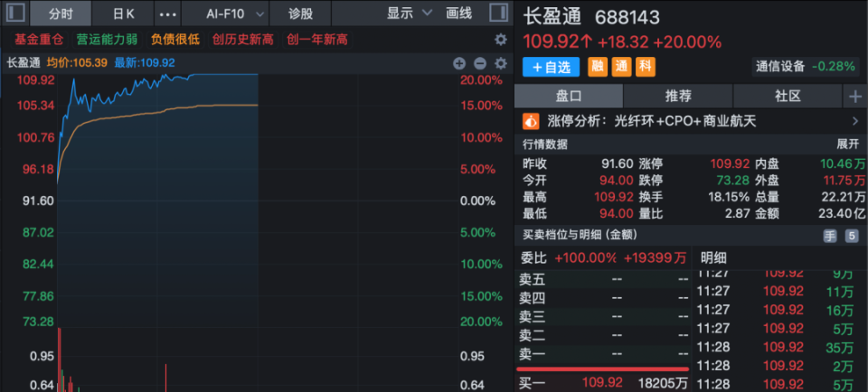The image size is (868, 392).
Task: Click the 跌停 value 73.28
Action: (733, 181)
